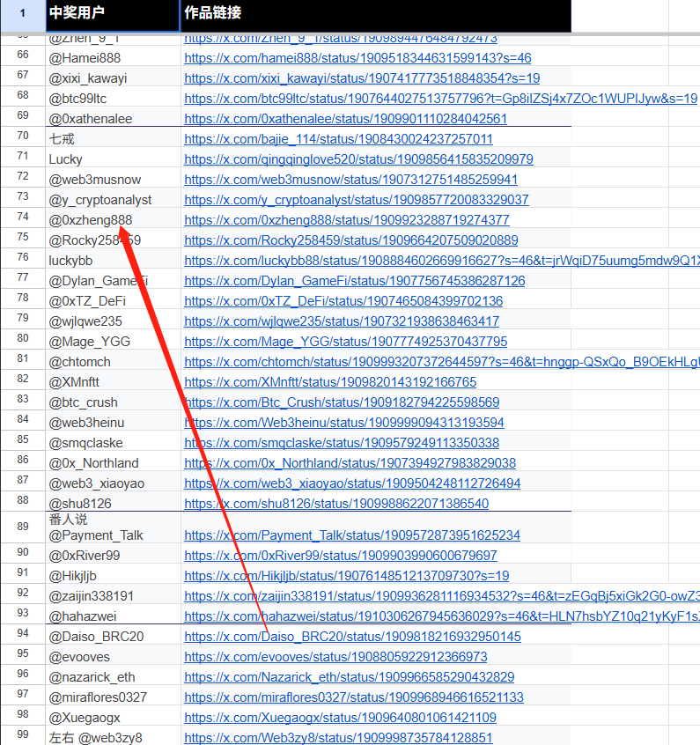Open the Mage_YGG status link
Screen dimensions: 700x745
pyautogui.click(x=345, y=342)
